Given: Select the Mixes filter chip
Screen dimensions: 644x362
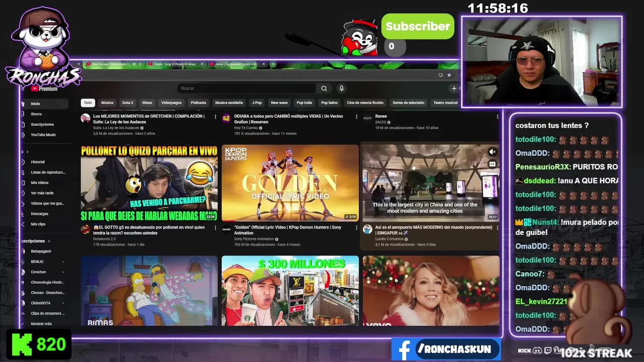Looking at the screenshot, I should pos(147,103).
